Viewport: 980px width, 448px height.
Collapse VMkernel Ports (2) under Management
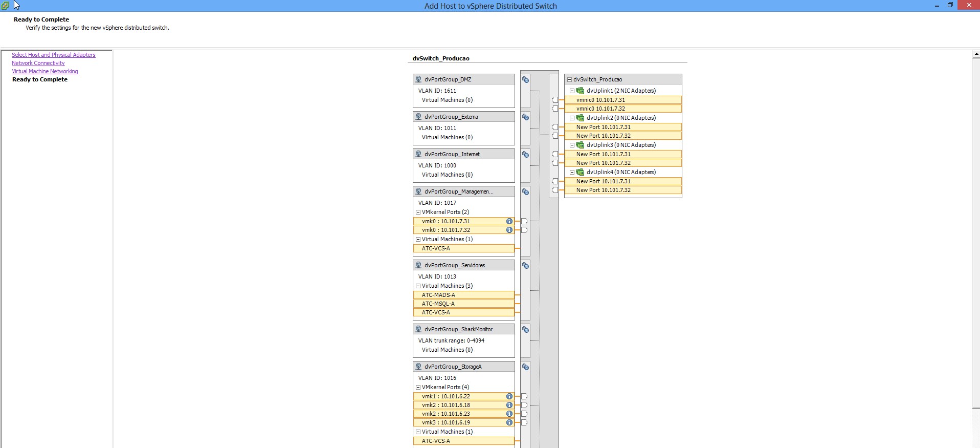418,212
